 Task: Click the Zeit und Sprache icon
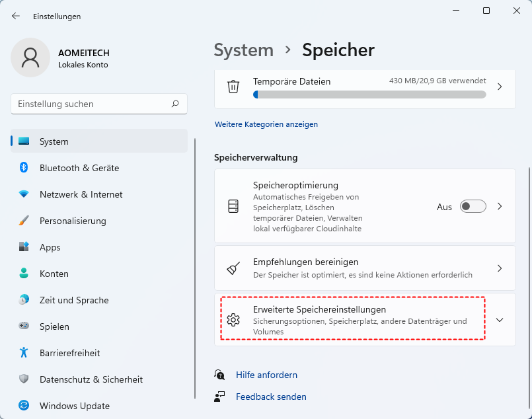pos(24,300)
